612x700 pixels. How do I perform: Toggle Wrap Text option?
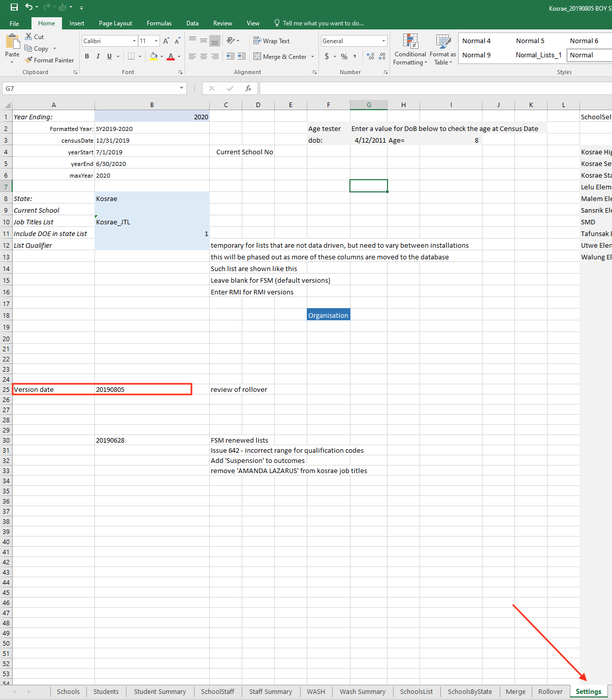pos(272,41)
